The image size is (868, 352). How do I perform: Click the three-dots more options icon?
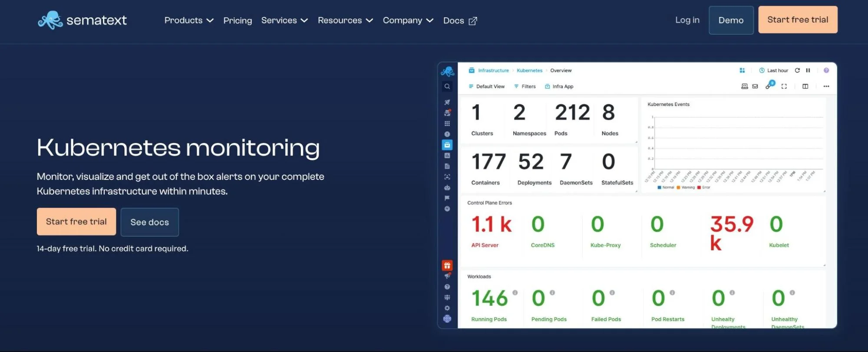[x=826, y=86]
